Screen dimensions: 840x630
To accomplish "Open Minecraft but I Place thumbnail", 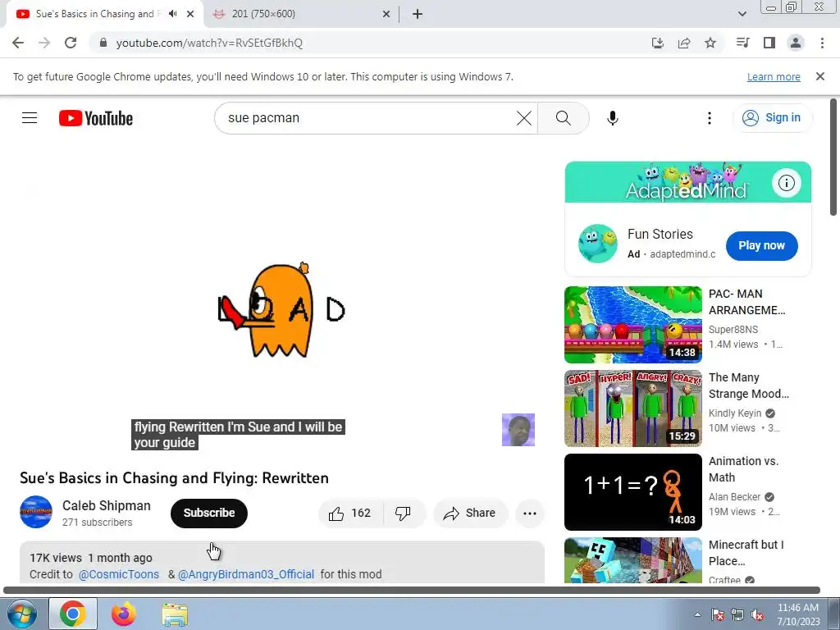I will 632,560.
